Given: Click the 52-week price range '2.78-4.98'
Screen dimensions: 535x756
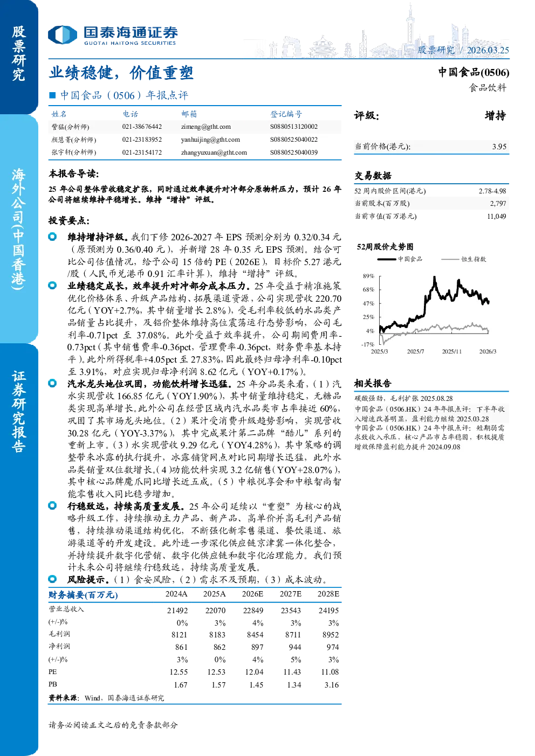Looking at the screenshot, I should 492,191.
